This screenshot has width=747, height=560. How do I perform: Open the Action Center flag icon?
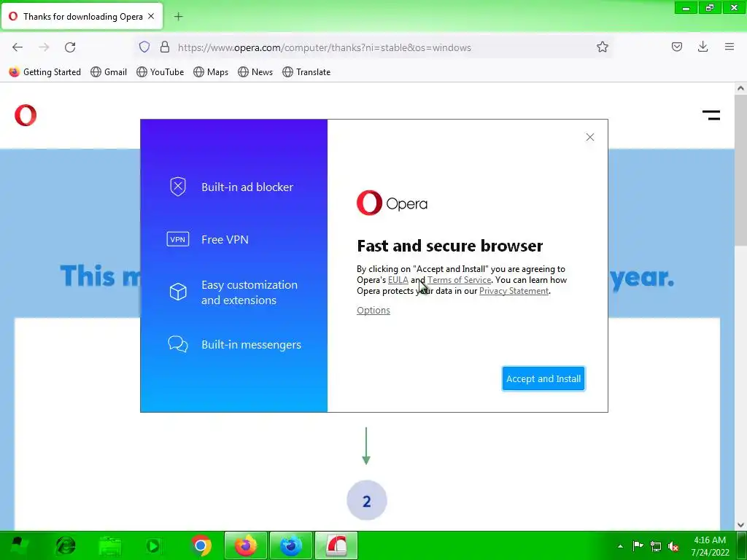(x=638, y=545)
